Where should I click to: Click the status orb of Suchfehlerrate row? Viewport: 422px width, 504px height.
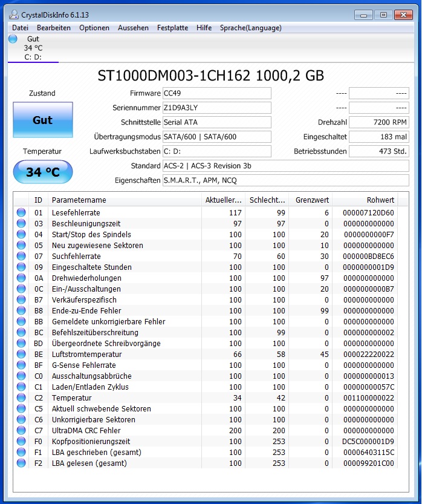tap(21, 256)
